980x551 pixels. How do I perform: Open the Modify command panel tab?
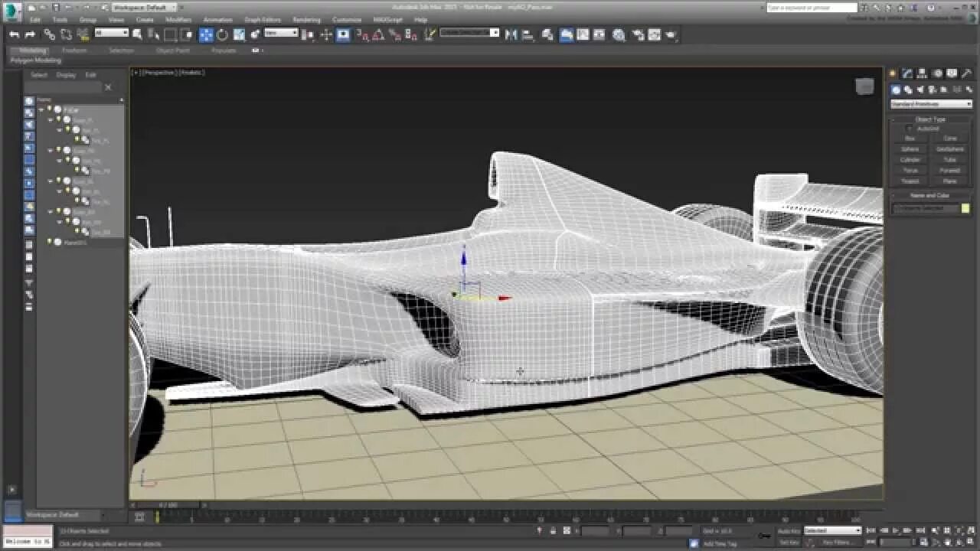pyautogui.click(x=907, y=73)
